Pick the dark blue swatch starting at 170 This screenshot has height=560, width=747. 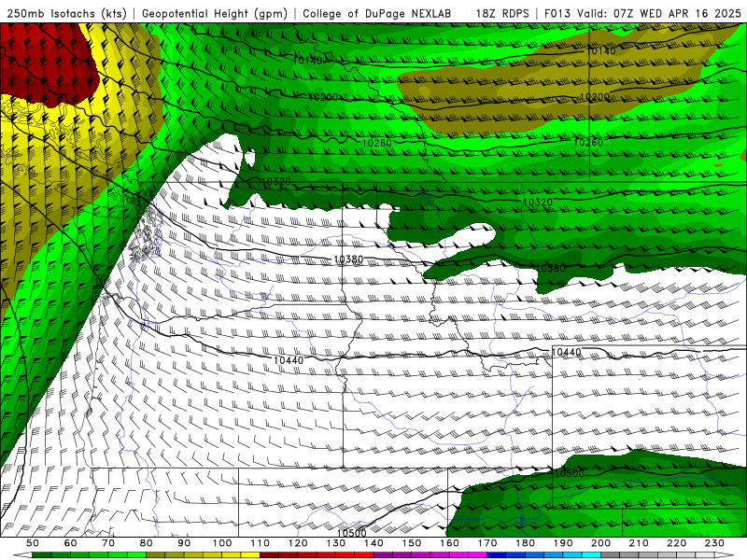point(497,555)
